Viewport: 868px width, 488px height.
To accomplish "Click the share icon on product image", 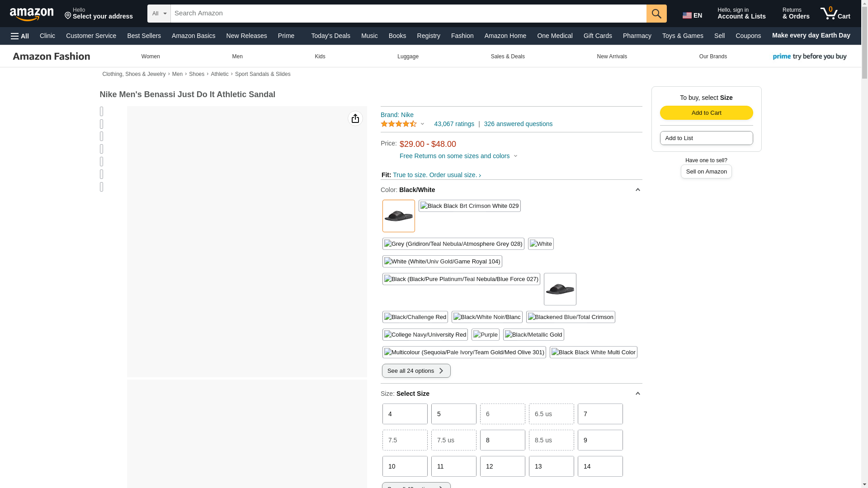I will click(355, 118).
